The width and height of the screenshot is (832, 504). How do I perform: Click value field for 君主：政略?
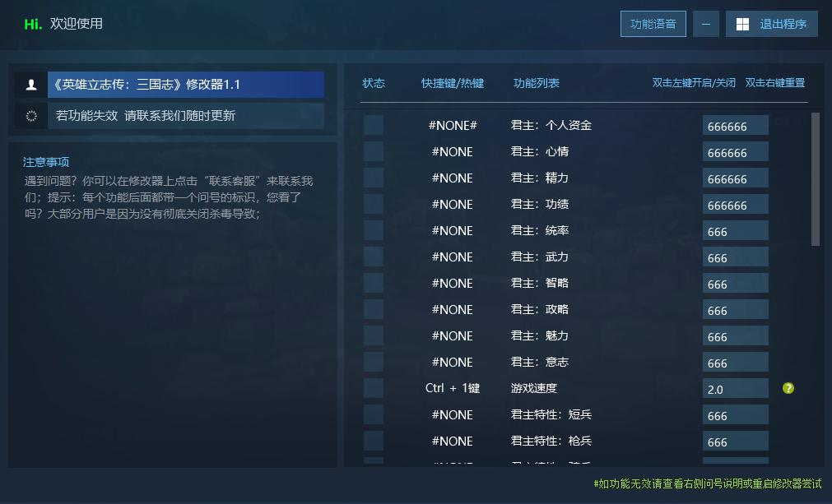point(736,310)
